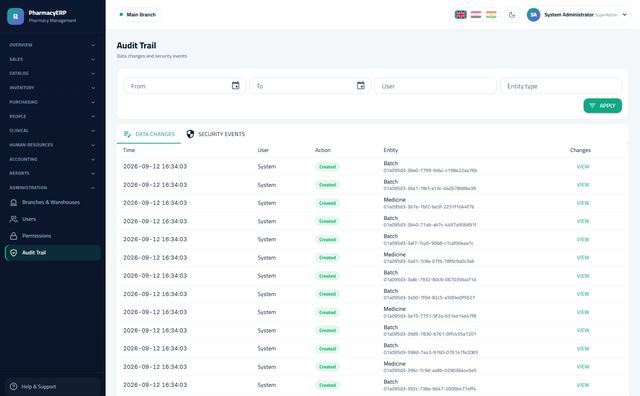Screen dimensions: 640x396
Task: View changes for Medicine ending 0c3a8
Action: 582,258
